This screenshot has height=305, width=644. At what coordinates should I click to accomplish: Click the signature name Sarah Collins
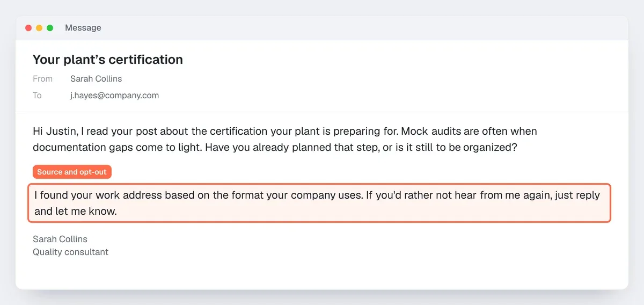(60, 239)
